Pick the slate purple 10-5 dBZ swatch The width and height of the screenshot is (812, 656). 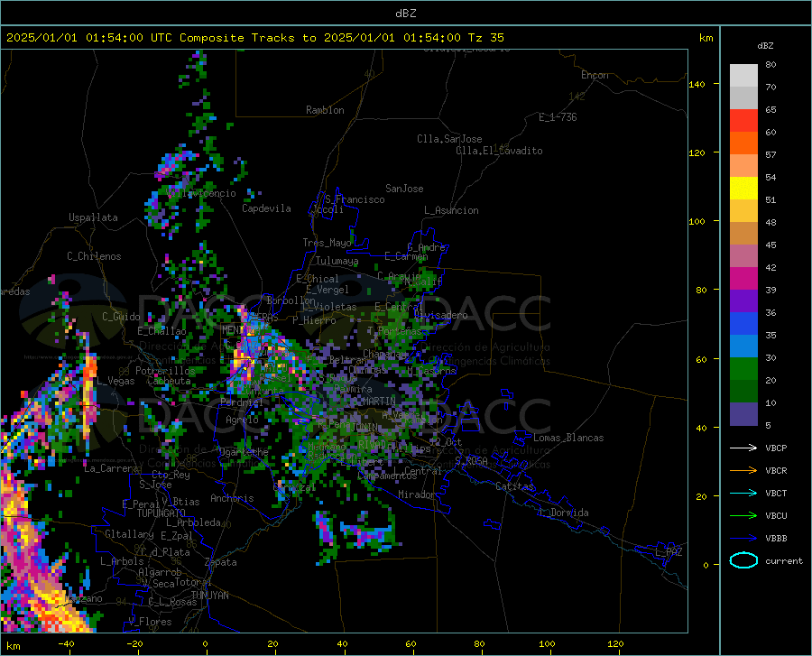(x=743, y=414)
